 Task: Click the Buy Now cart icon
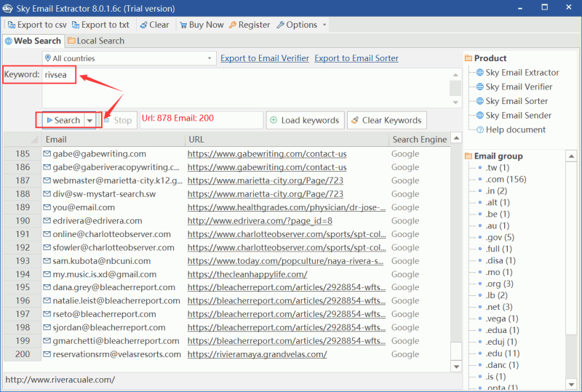click(182, 25)
